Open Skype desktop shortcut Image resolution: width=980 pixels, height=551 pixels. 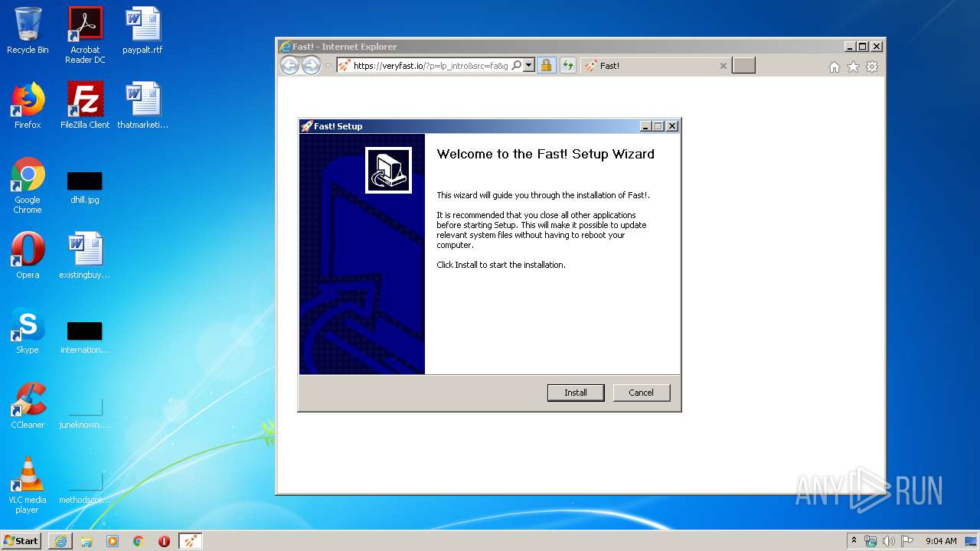pos(28,331)
